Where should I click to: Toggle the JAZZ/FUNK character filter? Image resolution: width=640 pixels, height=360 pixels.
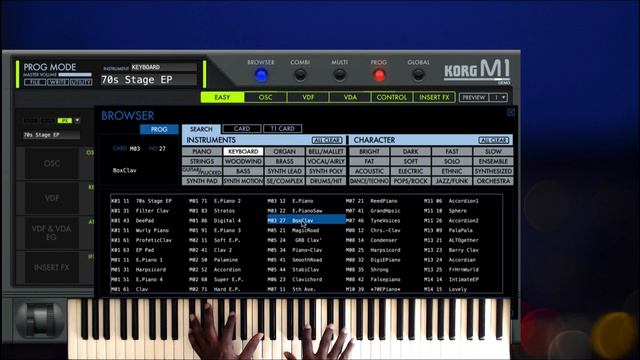452,181
